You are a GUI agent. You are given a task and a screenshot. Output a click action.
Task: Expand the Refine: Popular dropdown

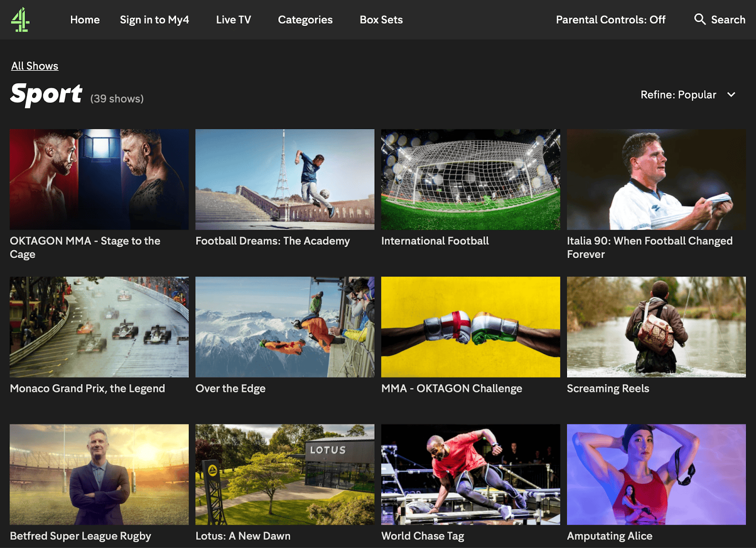[x=679, y=94]
